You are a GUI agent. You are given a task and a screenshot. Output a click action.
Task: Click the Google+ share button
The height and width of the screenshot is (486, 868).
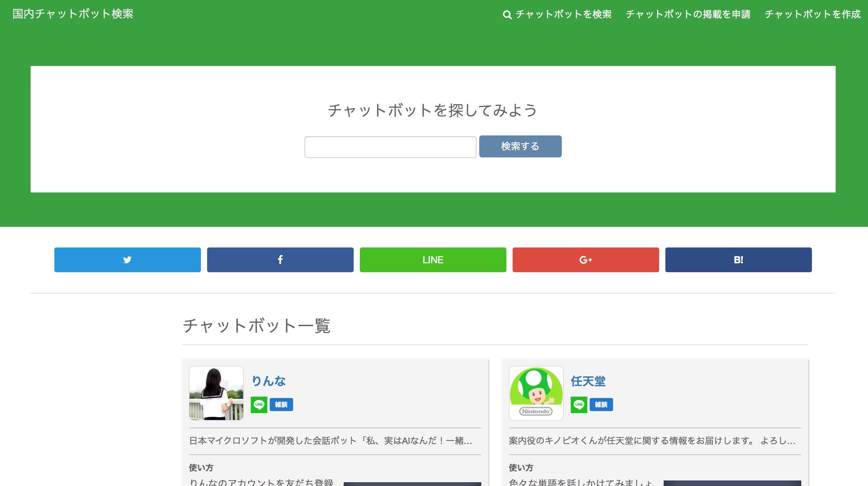pyautogui.click(x=586, y=260)
